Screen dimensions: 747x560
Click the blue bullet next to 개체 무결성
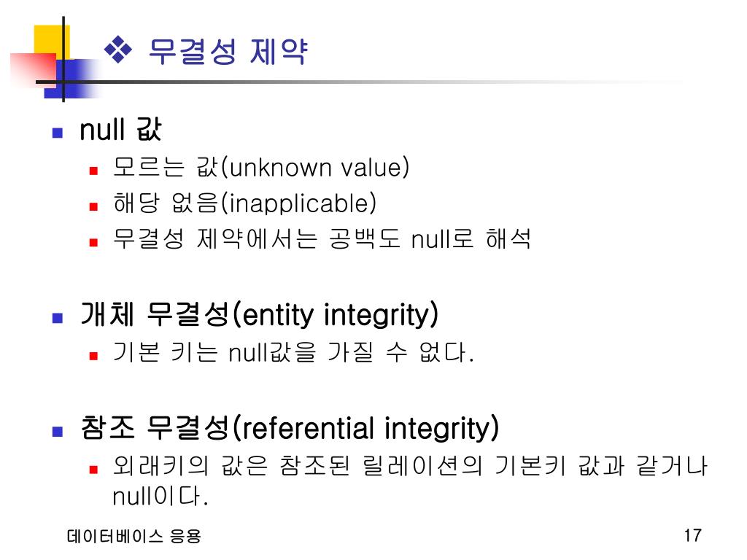click(x=58, y=318)
